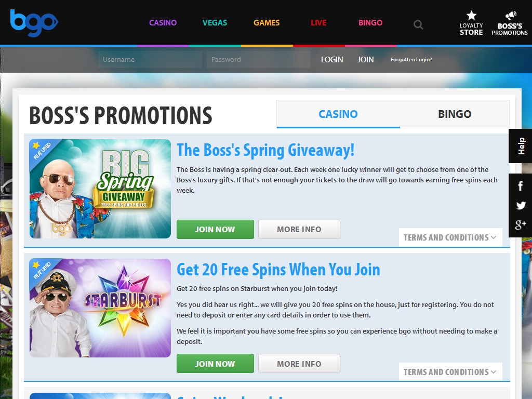
Task: Open the Help side tab
Action: coord(521,146)
